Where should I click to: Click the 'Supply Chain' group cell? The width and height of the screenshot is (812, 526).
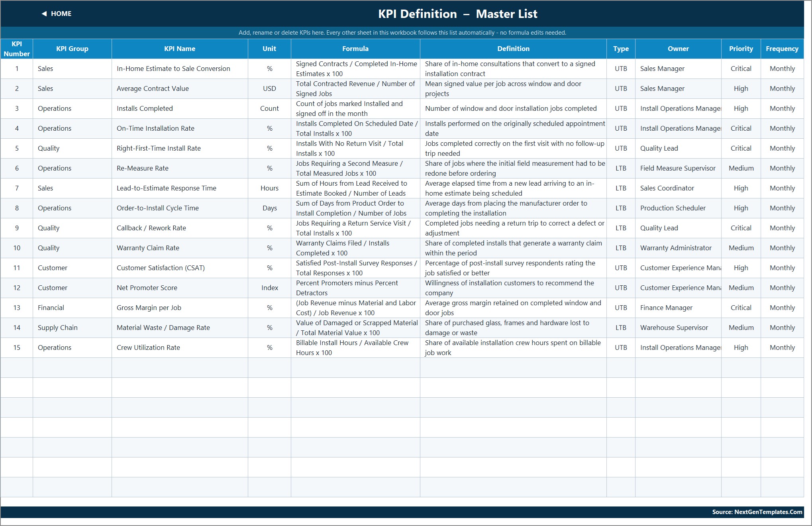pyautogui.click(x=72, y=328)
